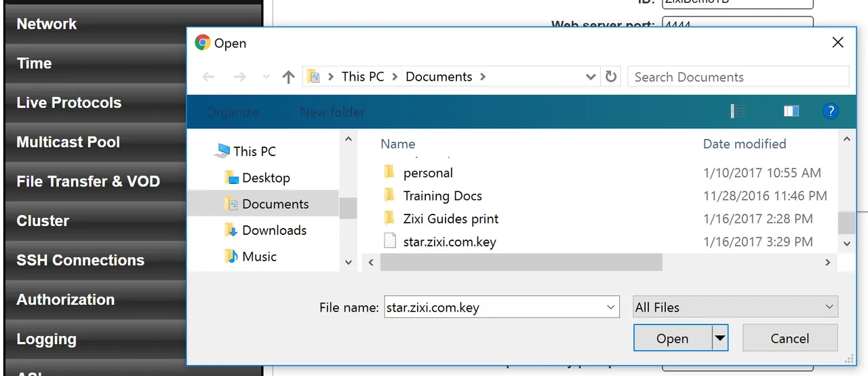
Task: Open the File Transfer & VOD menu
Action: (x=88, y=182)
